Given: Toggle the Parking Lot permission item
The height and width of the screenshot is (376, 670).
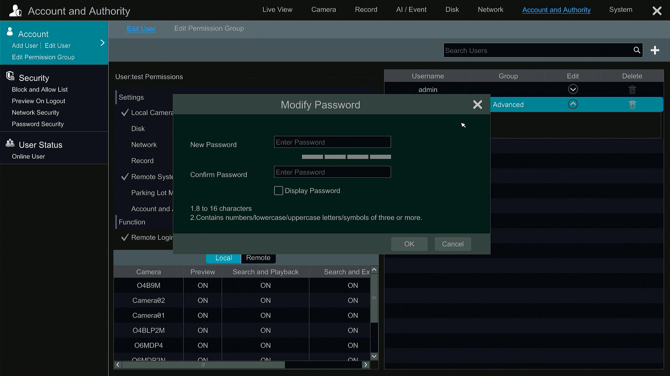Looking at the screenshot, I should point(152,193).
